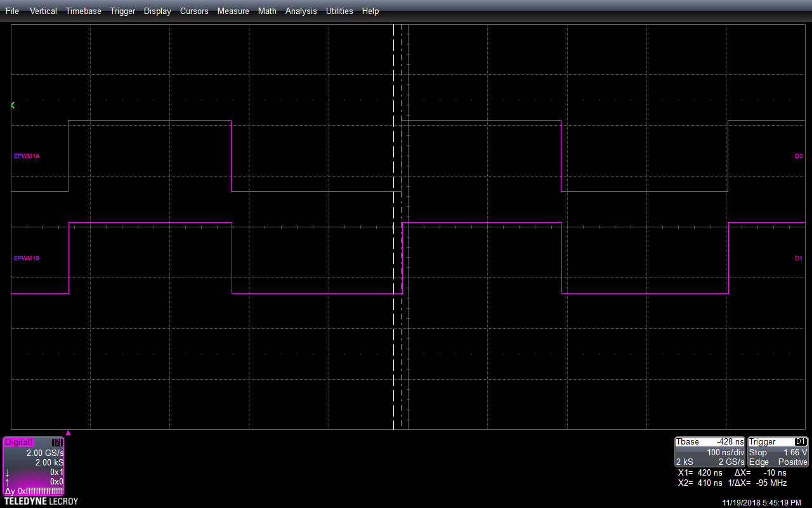Open the Cursors menu
This screenshot has height=508, width=812.
194,11
